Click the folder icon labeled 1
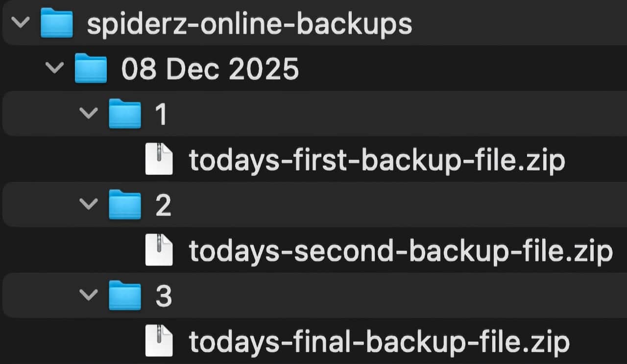Screen dimensions: 627x364 click(x=125, y=114)
